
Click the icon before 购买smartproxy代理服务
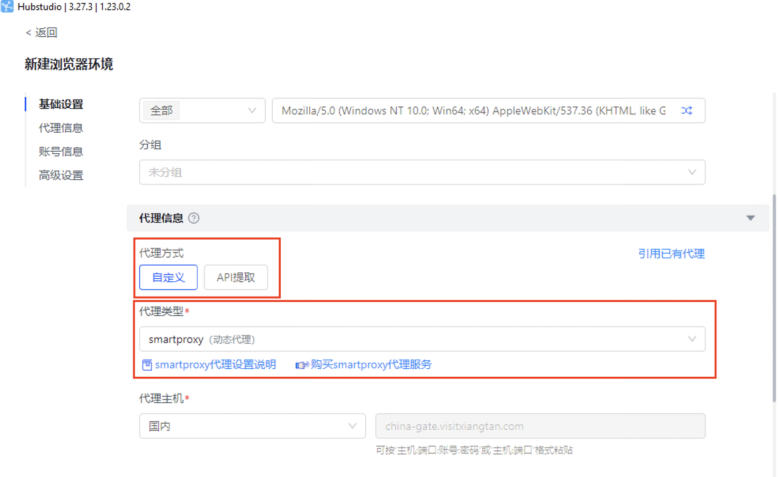(x=301, y=365)
